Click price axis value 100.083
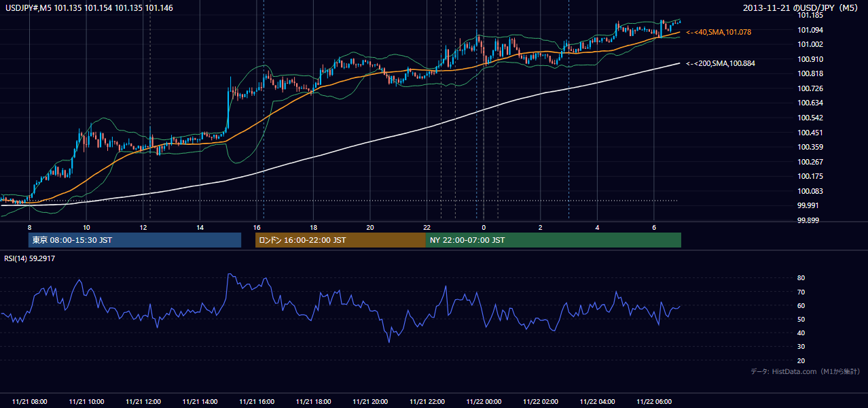Viewport: 868px width, 408px height. coord(811,191)
